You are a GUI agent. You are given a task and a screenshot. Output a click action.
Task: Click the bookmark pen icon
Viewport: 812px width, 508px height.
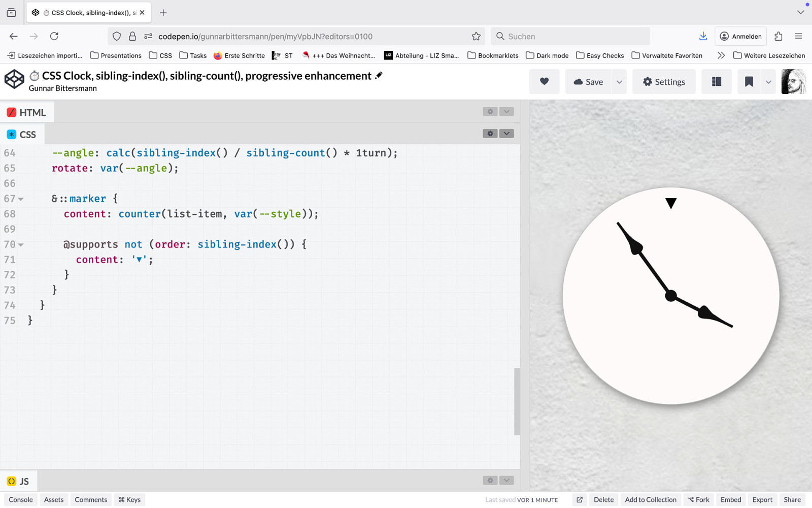coord(749,82)
